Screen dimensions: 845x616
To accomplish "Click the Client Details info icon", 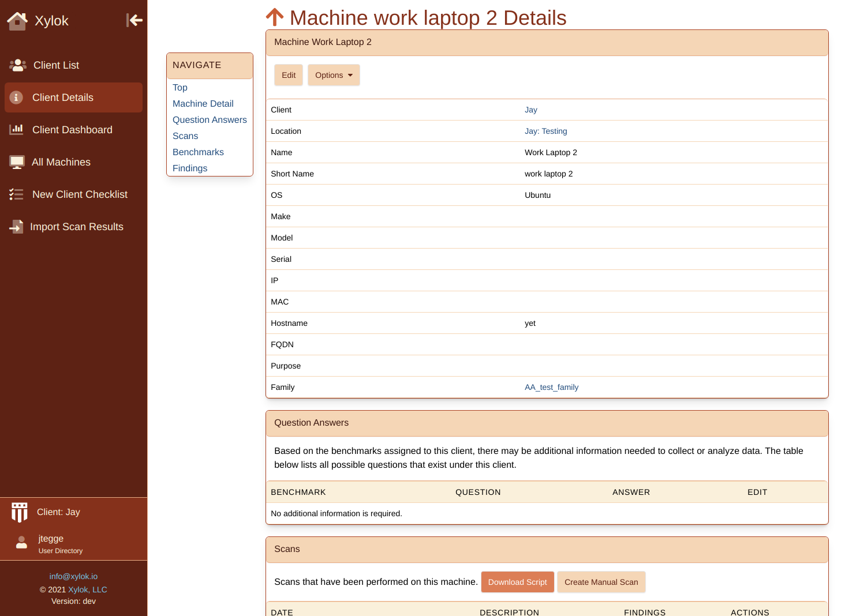I will coord(16,97).
